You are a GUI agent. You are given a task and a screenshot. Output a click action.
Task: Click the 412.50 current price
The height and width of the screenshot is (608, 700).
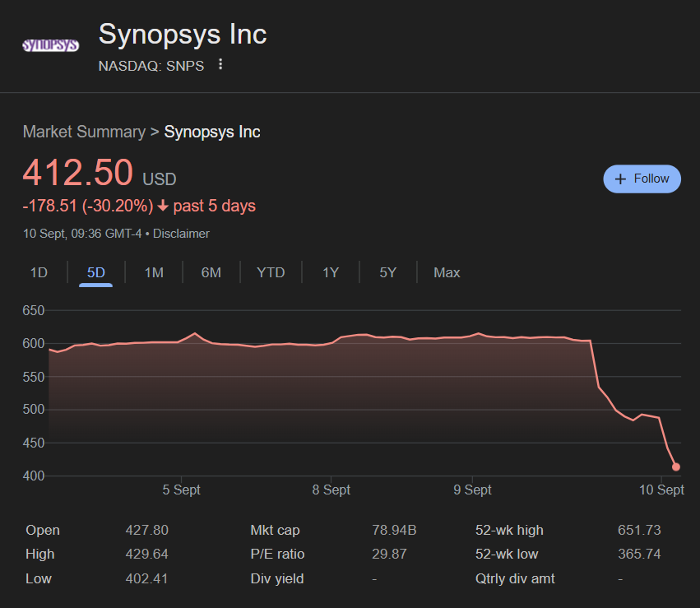(78, 172)
